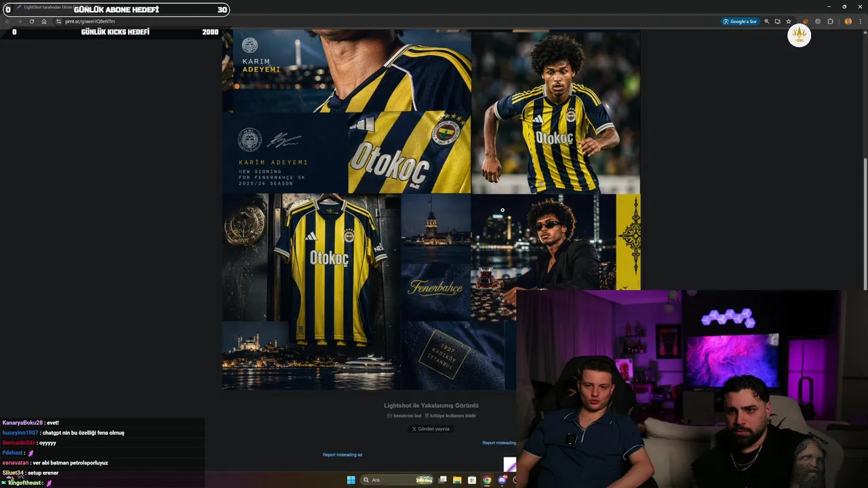868x488 pixels.
Task: Click the install app icon in address bar
Action: click(x=778, y=22)
